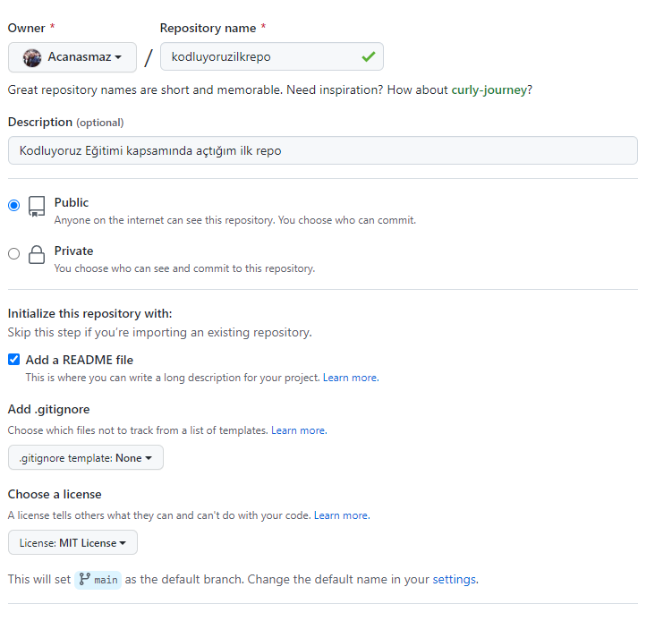Click the Repository name label
The height and width of the screenshot is (621, 672).
coord(208,29)
